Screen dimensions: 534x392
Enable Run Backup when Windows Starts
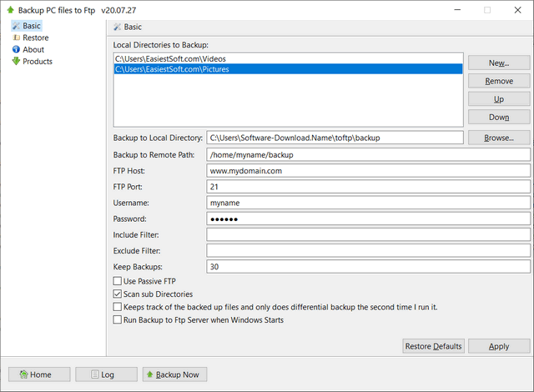pyautogui.click(x=117, y=320)
